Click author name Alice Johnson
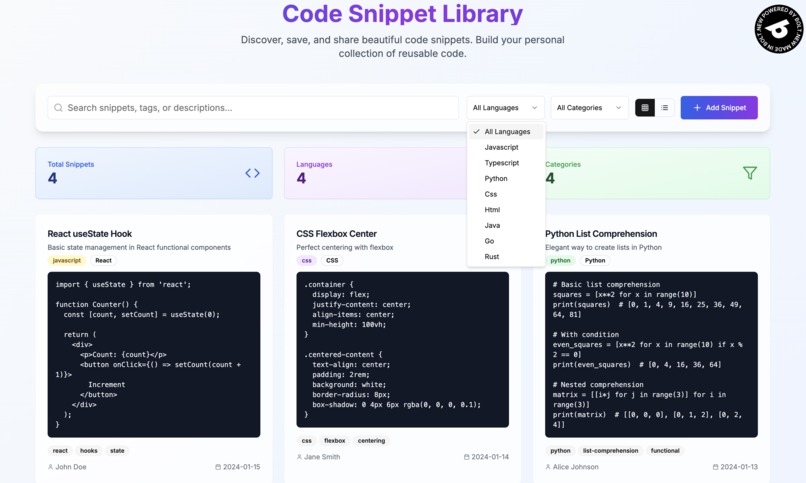 [576, 467]
